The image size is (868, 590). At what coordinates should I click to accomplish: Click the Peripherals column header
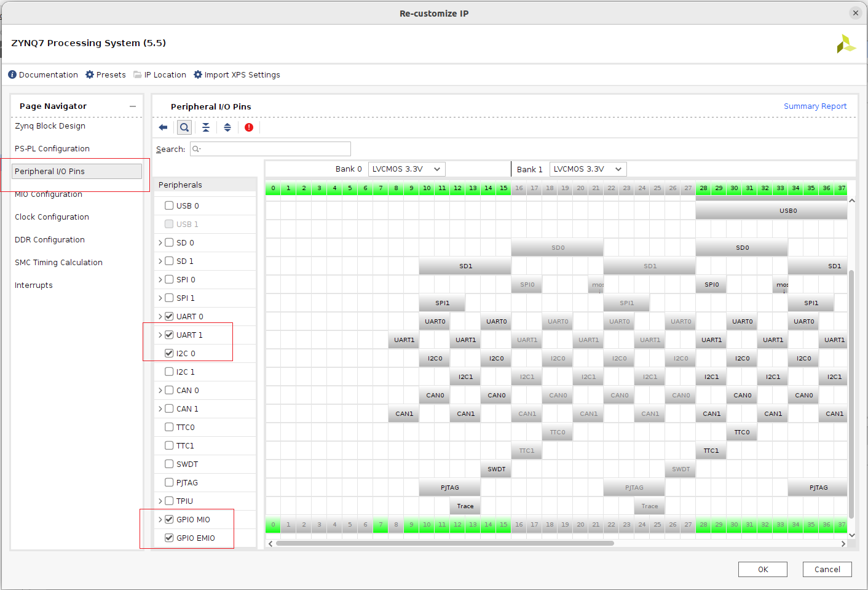(205, 185)
